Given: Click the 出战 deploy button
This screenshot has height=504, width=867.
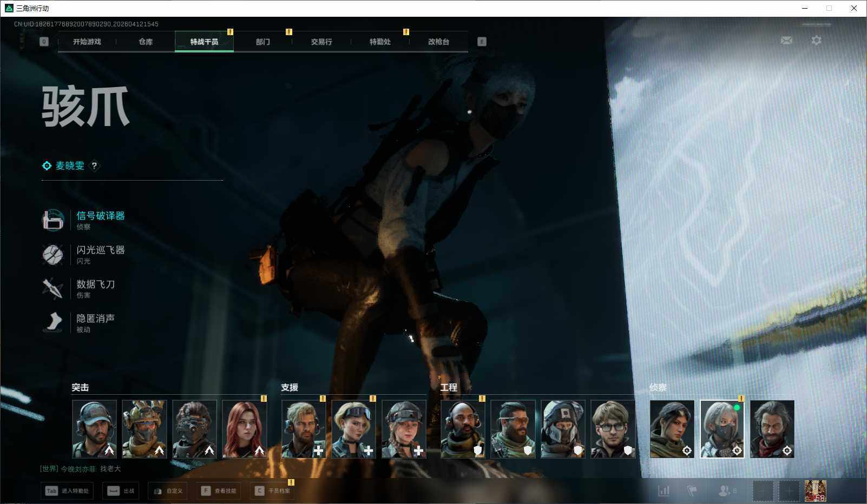Looking at the screenshot, I should coord(121,491).
